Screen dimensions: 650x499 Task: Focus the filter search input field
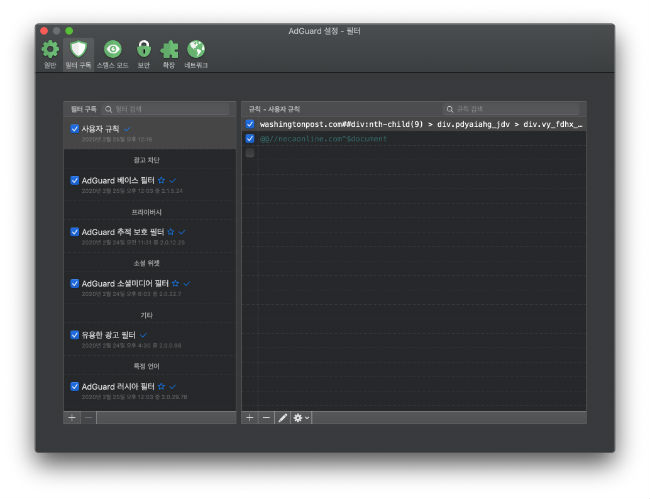pyautogui.click(x=166, y=109)
